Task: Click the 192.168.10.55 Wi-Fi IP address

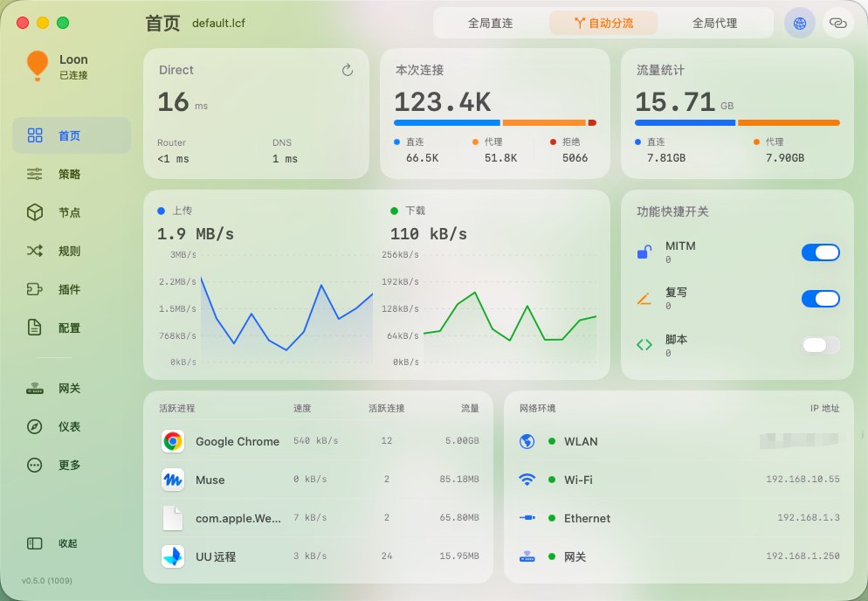Action: (x=803, y=479)
